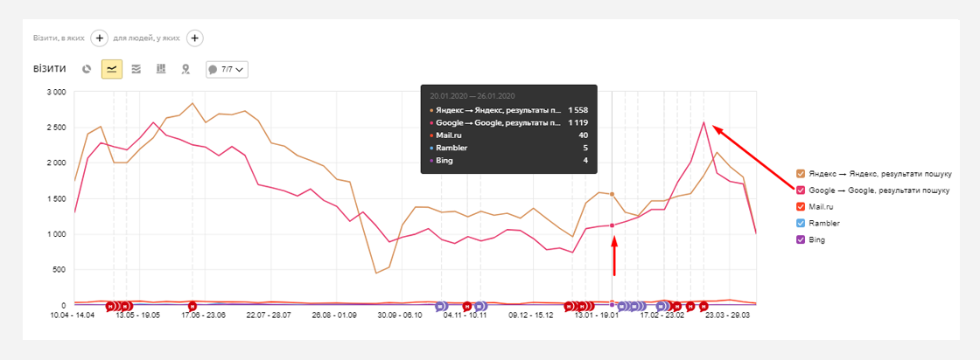The width and height of the screenshot is (980, 360).
Task: Click the 'ВІЗИТИ' chart title
Action: [49, 69]
